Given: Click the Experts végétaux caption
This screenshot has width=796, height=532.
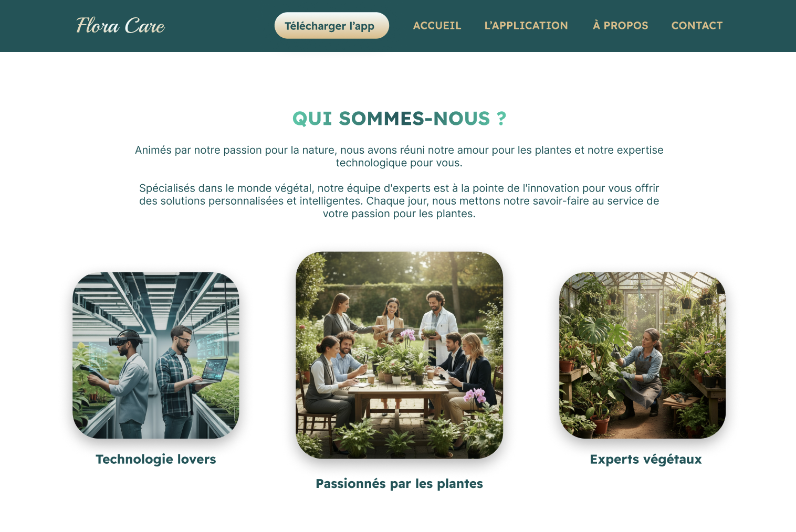Looking at the screenshot, I should (646, 460).
